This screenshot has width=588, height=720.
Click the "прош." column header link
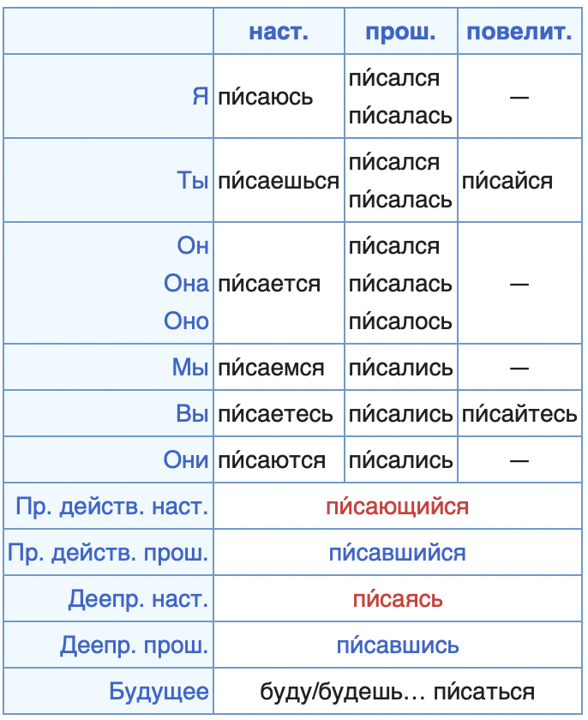400,33
